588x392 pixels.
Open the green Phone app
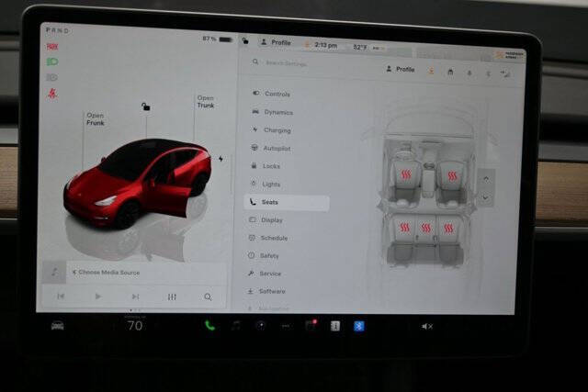tap(210, 325)
